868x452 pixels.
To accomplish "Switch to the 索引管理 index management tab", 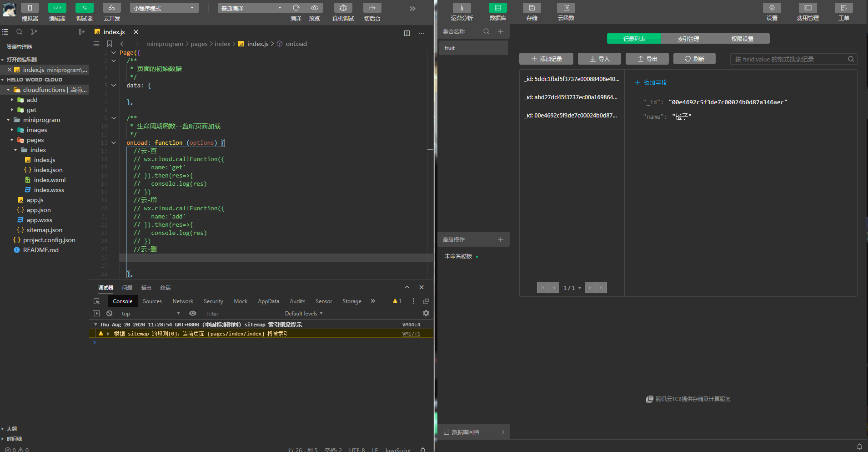I will [688, 39].
